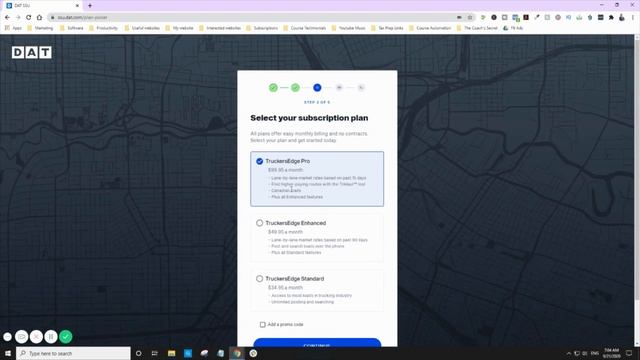Reload the page with refresh icon
Viewport: 640px width, 360px height.
[29, 18]
